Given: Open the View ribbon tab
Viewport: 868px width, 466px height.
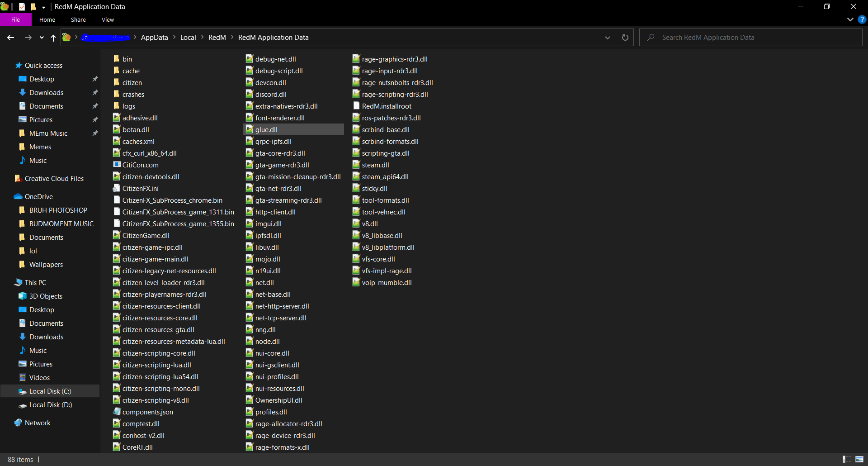Looking at the screenshot, I should tap(107, 19).
